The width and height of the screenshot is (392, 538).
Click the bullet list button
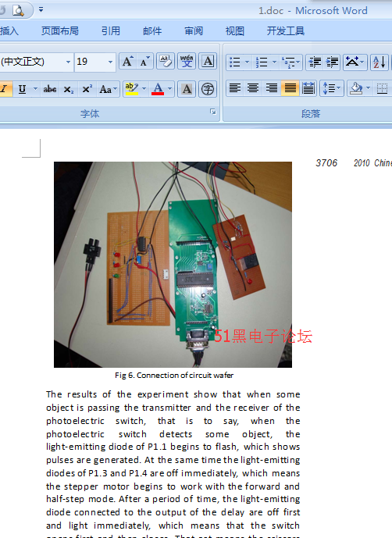click(235, 62)
